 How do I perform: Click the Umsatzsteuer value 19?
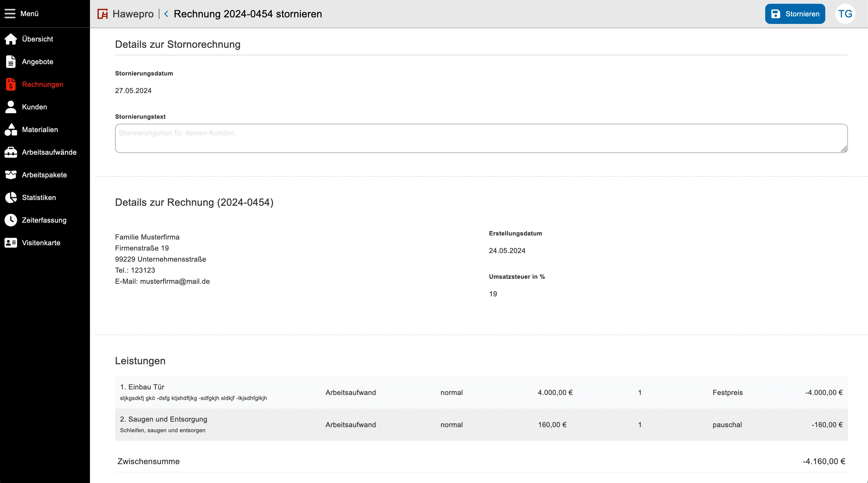(x=493, y=294)
